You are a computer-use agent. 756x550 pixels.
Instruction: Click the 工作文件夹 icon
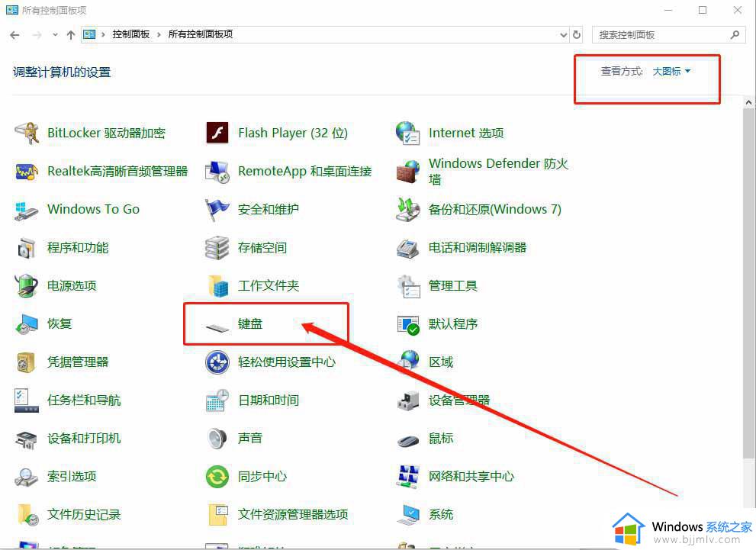click(x=217, y=286)
